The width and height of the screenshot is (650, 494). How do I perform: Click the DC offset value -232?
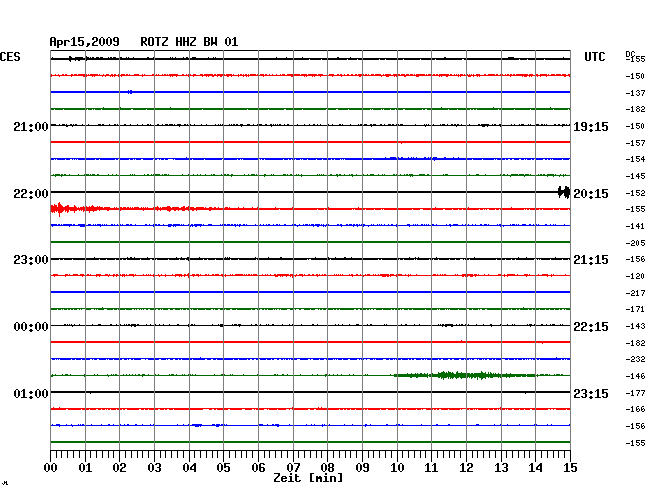point(635,359)
